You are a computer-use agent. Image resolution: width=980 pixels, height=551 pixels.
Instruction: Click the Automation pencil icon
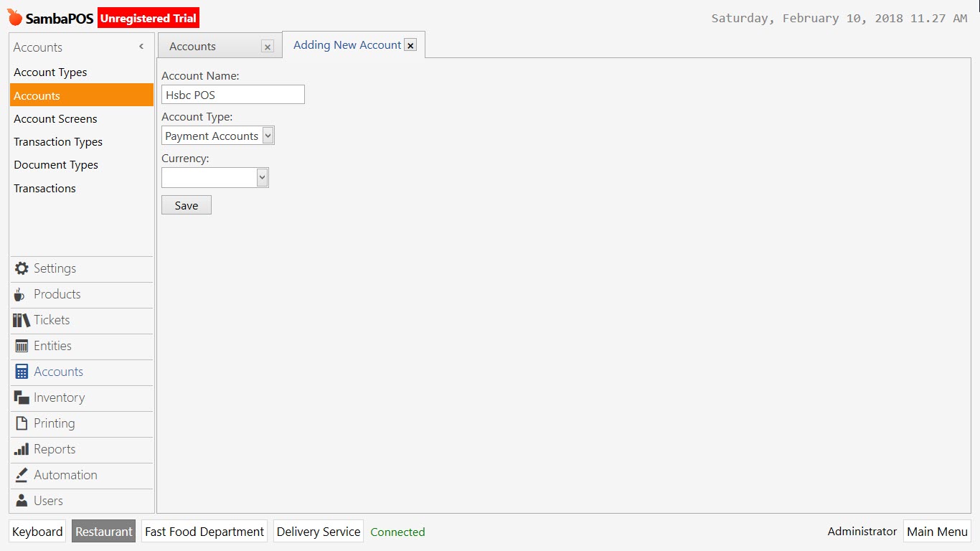tap(22, 475)
